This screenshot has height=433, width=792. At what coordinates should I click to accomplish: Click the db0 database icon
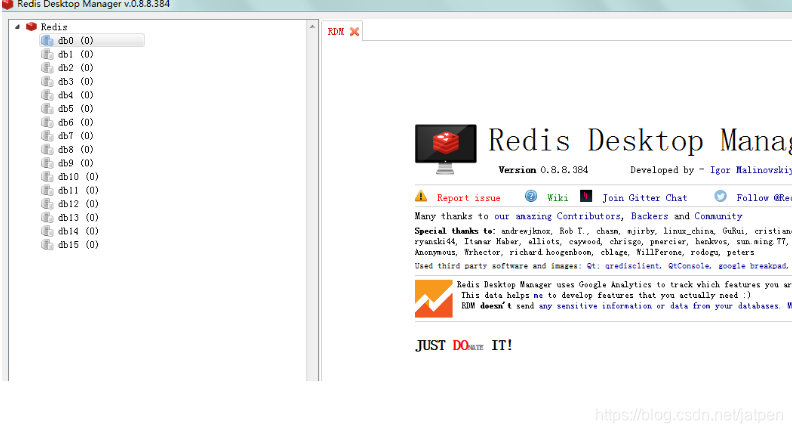47,40
